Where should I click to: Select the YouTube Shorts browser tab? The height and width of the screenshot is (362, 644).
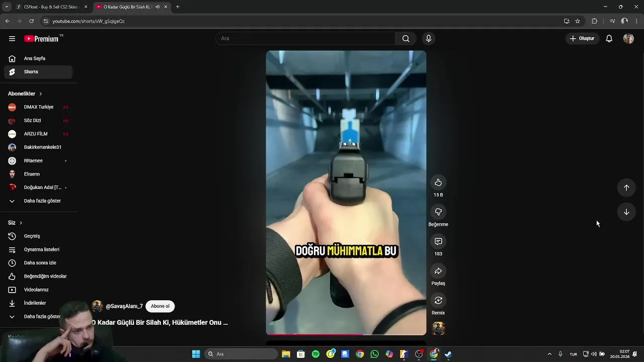(131, 7)
